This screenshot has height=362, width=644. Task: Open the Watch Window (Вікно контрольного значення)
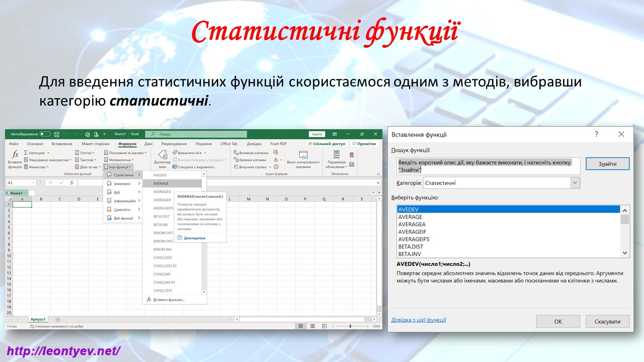click(x=303, y=159)
